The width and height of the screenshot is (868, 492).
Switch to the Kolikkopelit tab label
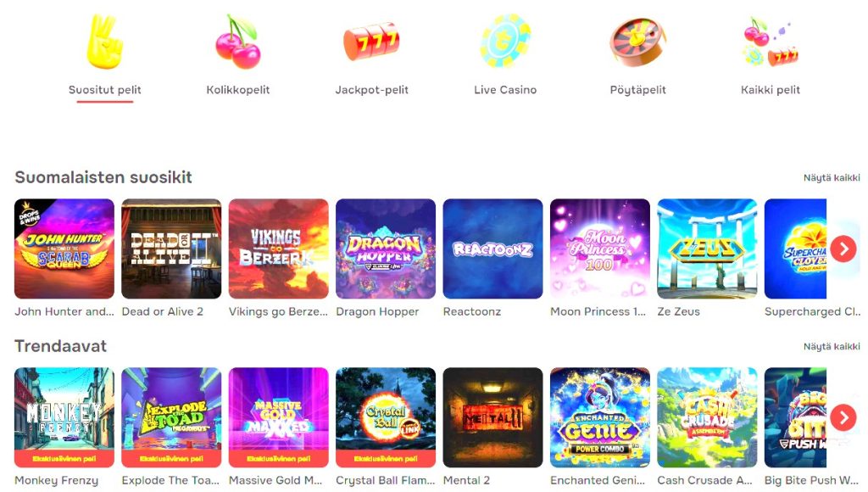point(238,90)
